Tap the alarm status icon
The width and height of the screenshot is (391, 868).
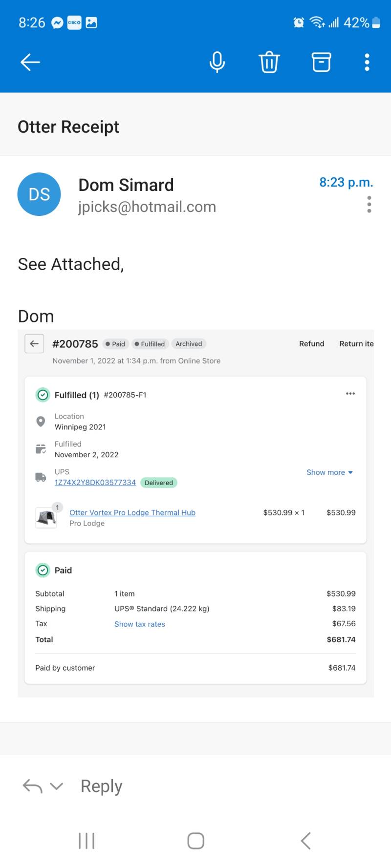tap(299, 22)
